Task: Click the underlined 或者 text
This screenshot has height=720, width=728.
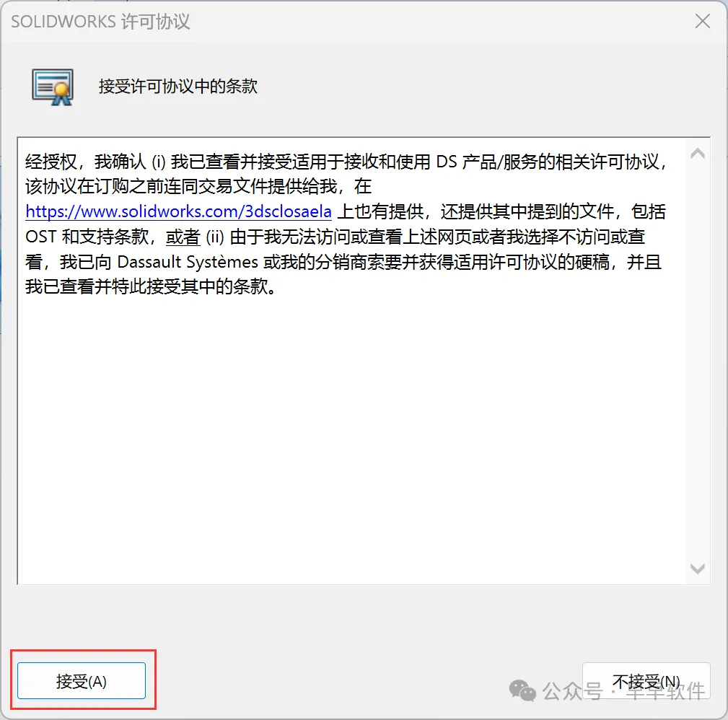Action: click(x=183, y=237)
